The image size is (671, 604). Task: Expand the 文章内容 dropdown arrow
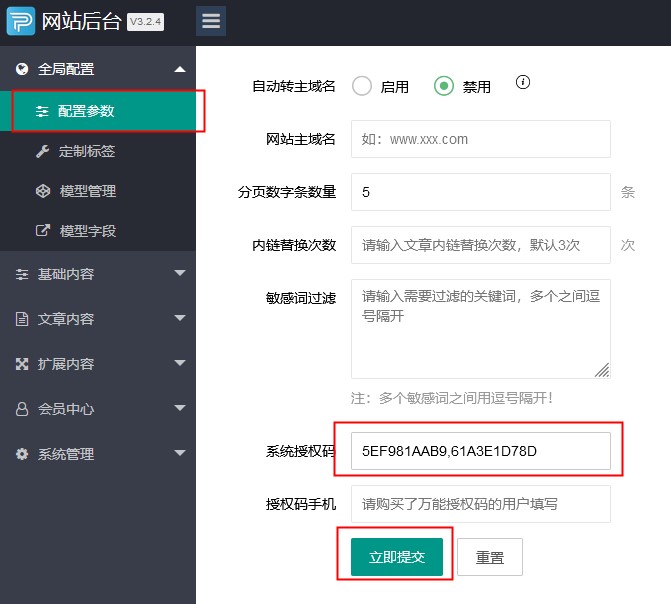coord(180,318)
